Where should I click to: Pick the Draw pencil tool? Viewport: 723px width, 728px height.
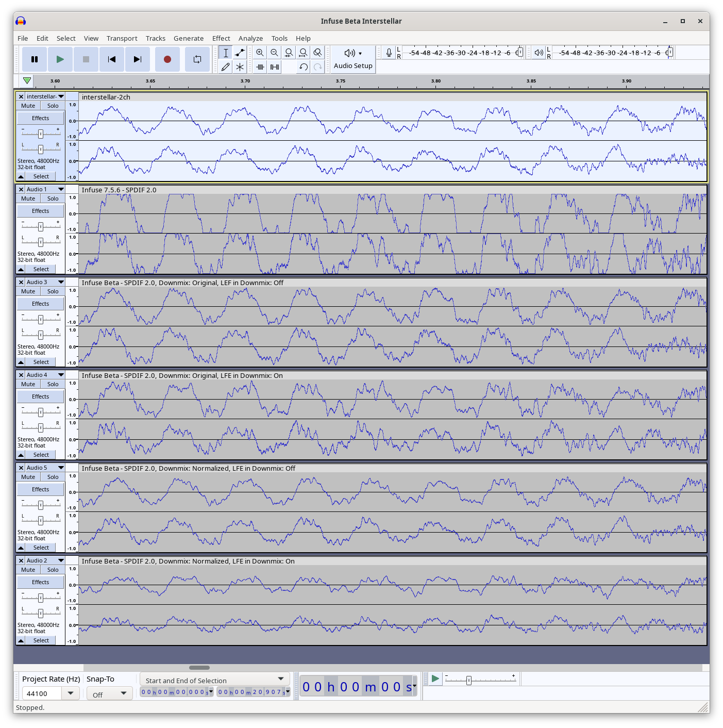226,67
